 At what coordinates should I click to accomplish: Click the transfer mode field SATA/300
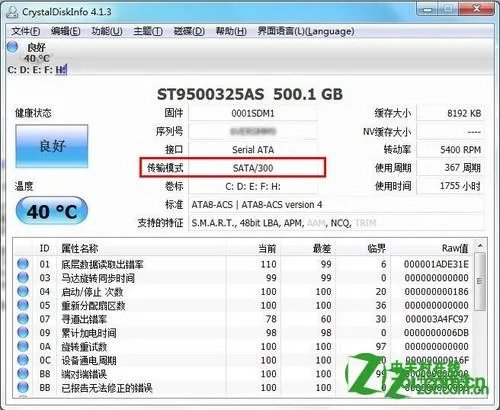pyautogui.click(x=253, y=168)
